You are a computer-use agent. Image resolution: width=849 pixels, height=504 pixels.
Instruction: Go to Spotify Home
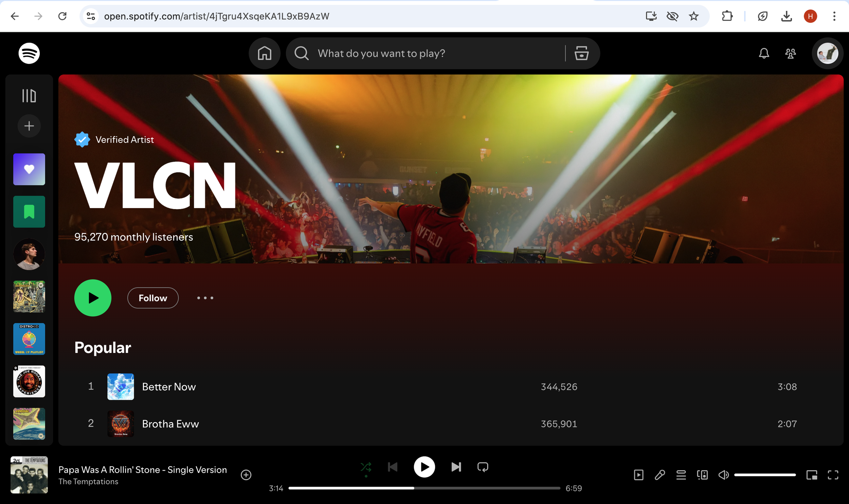pos(264,53)
